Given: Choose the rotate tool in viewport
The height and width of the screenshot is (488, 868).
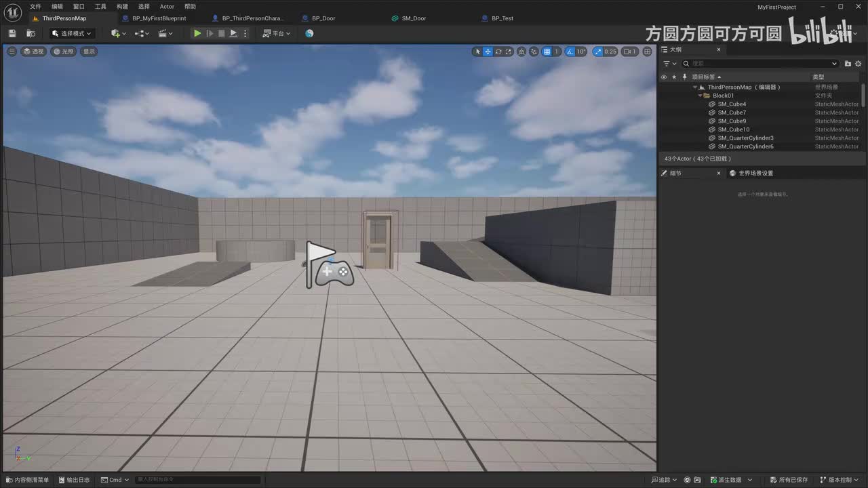Looking at the screenshot, I should (498, 52).
